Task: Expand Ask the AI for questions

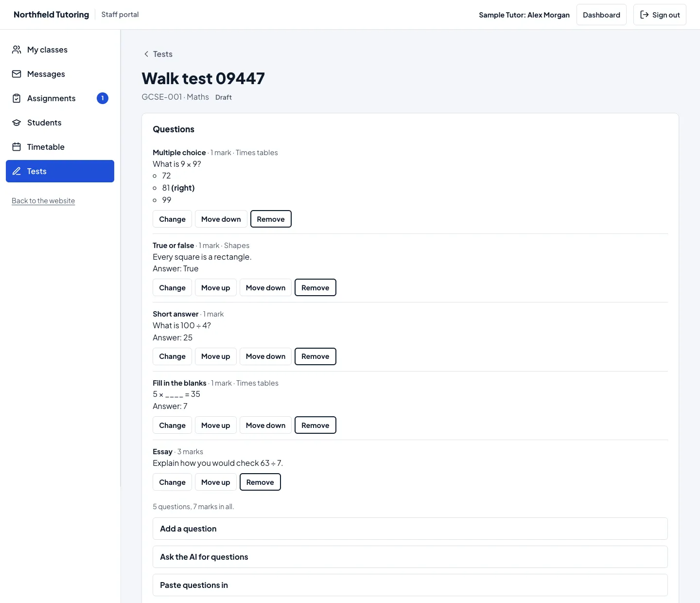Action: click(410, 557)
